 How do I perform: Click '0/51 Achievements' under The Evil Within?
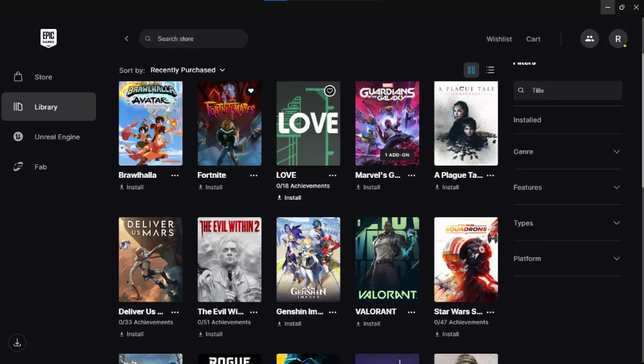pos(224,323)
